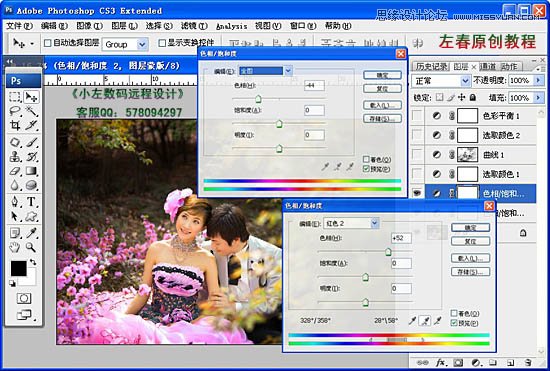
Task: Delete layer using trash icon
Action: (x=528, y=362)
